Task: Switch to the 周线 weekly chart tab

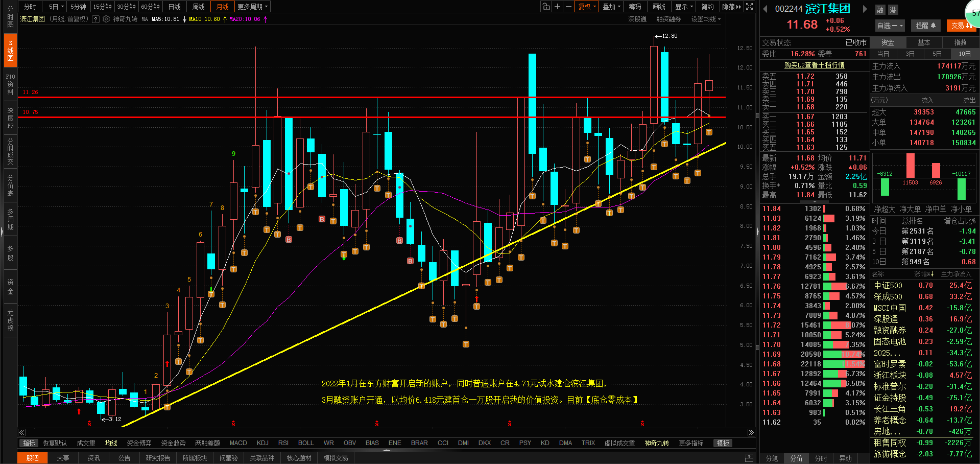Action: coord(199,7)
